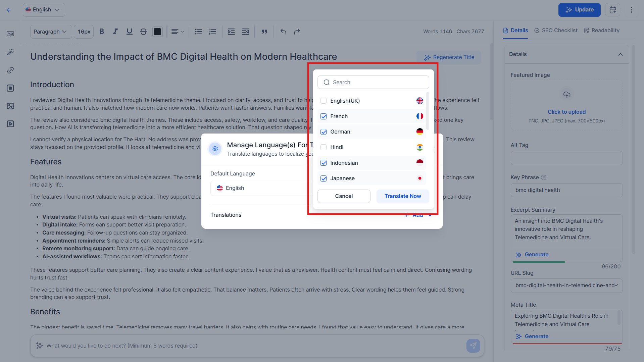Screen dimensions: 644x362
Task: Toggle bold formatting
Action: point(102,32)
